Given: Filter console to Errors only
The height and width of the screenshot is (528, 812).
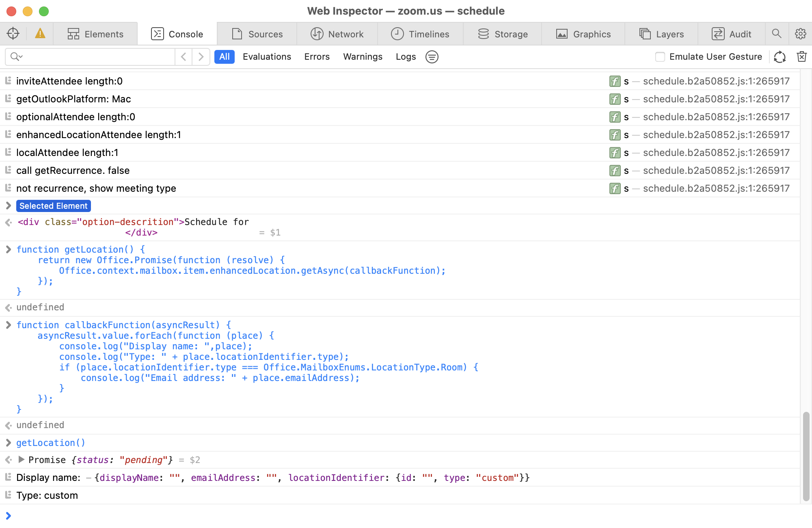Looking at the screenshot, I should click(x=317, y=57).
